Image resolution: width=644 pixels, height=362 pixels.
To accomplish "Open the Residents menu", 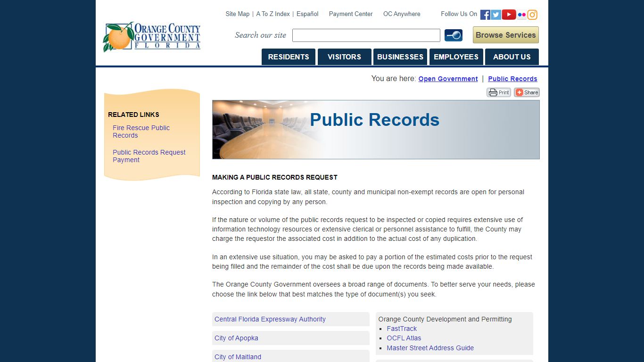I will (x=289, y=57).
